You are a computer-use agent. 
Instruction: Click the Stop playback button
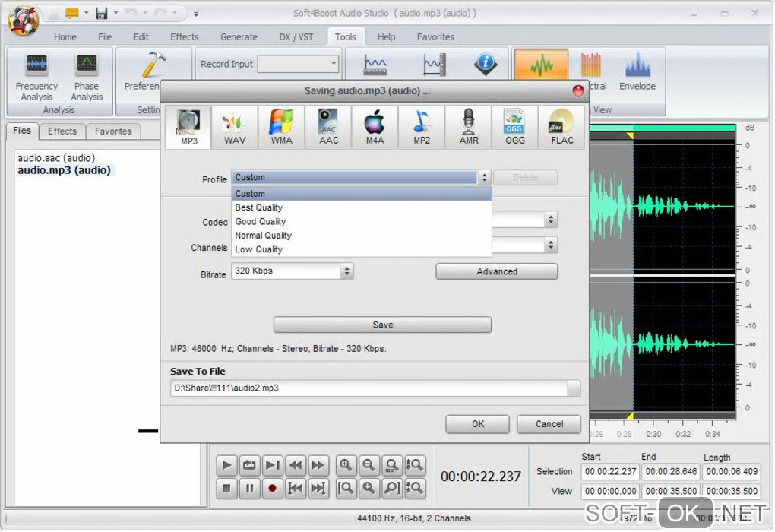(226, 489)
